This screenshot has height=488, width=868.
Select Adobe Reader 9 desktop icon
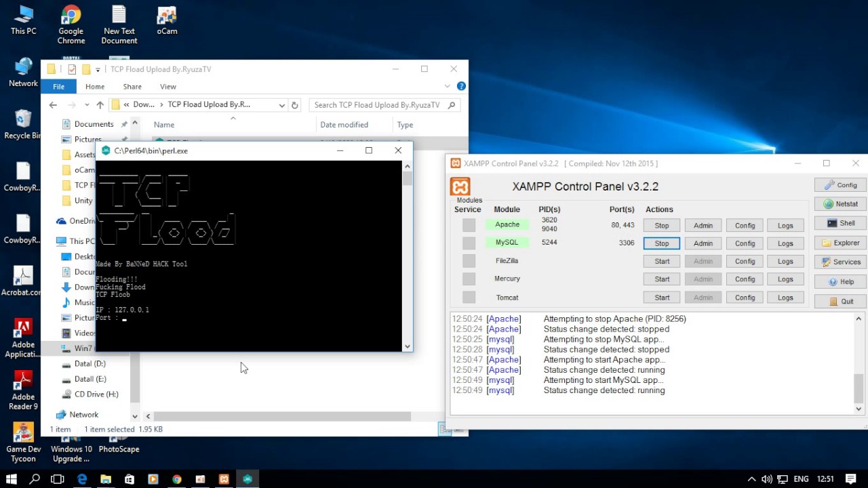pos(23,390)
